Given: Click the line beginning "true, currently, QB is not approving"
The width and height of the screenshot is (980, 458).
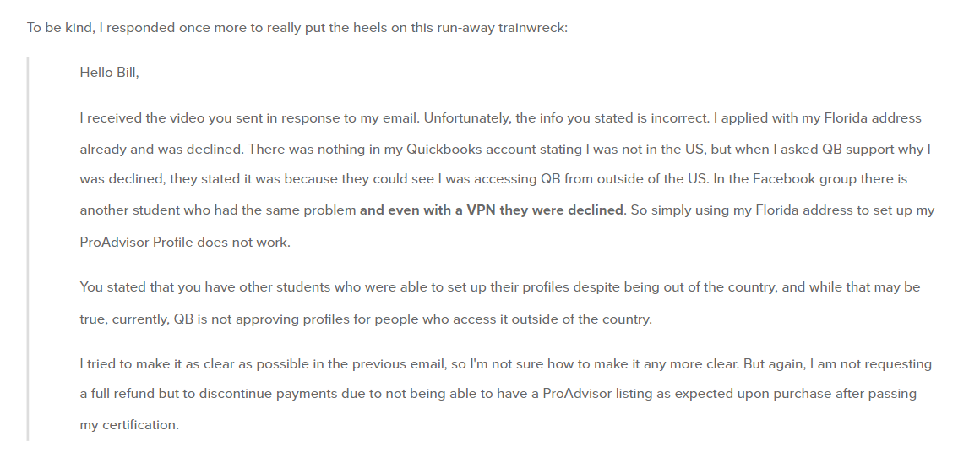Looking at the screenshot, I should [x=366, y=319].
